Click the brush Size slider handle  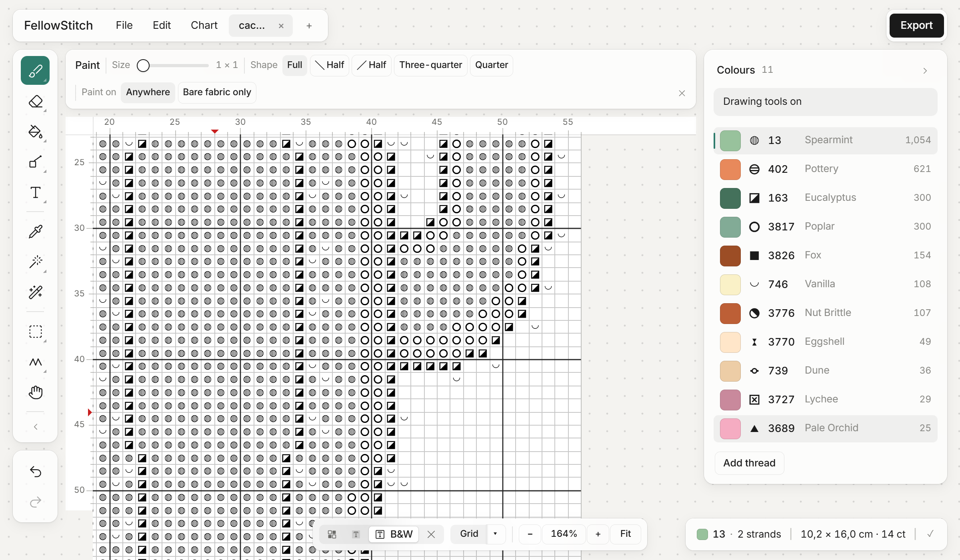(x=143, y=65)
